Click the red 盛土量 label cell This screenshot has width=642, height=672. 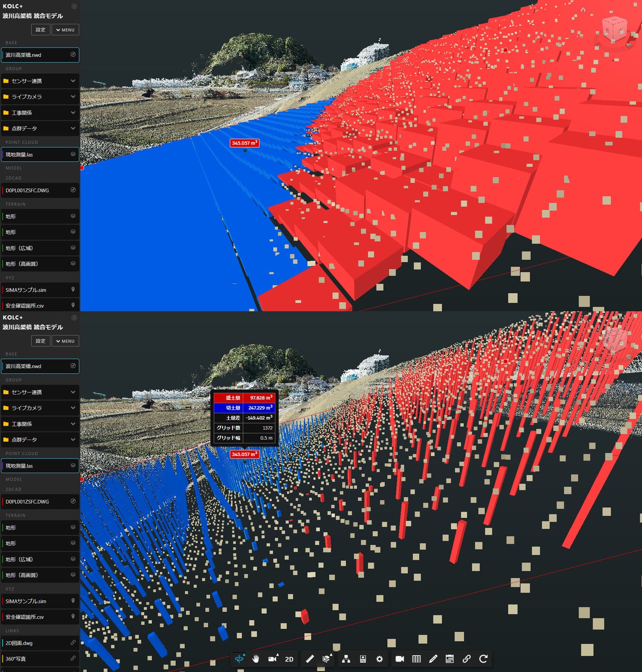click(x=229, y=398)
